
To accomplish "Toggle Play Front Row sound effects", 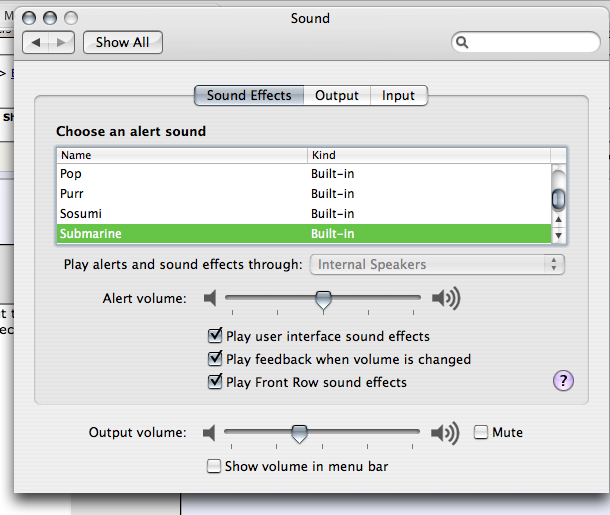I will pyautogui.click(x=215, y=381).
